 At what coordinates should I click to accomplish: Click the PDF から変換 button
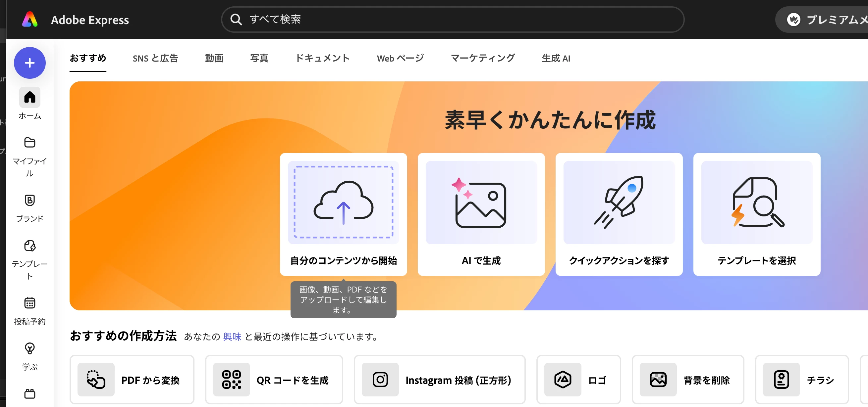coord(132,380)
